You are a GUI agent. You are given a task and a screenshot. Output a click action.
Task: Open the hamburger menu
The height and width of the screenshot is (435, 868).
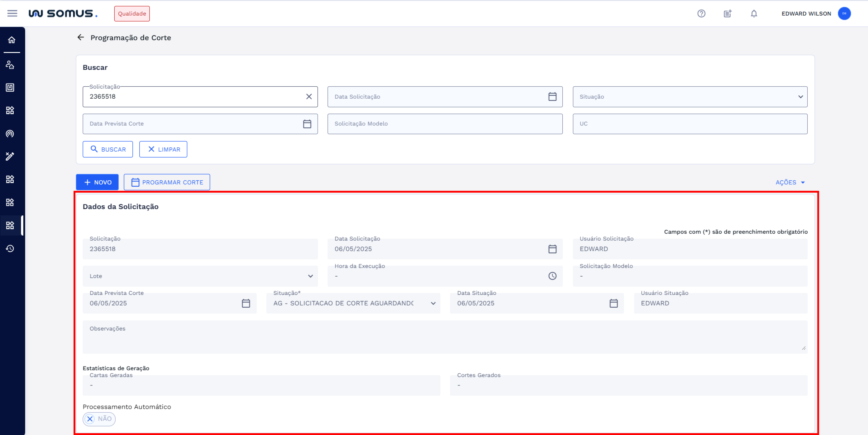coord(12,13)
